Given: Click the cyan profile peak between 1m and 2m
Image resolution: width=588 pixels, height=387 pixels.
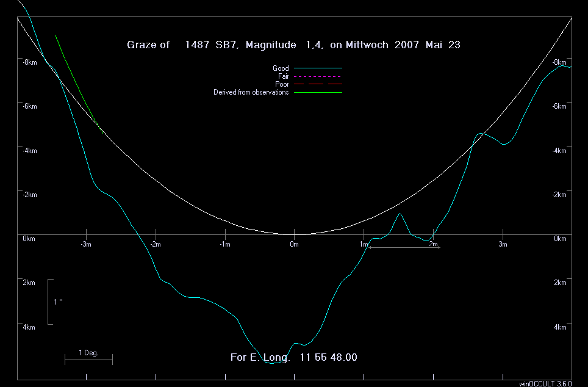Looking at the screenshot, I should [x=400, y=214].
